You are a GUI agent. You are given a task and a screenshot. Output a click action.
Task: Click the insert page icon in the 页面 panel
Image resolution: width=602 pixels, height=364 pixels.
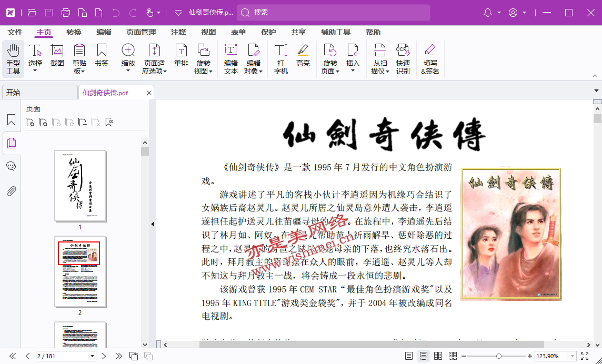(x=83, y=123)
